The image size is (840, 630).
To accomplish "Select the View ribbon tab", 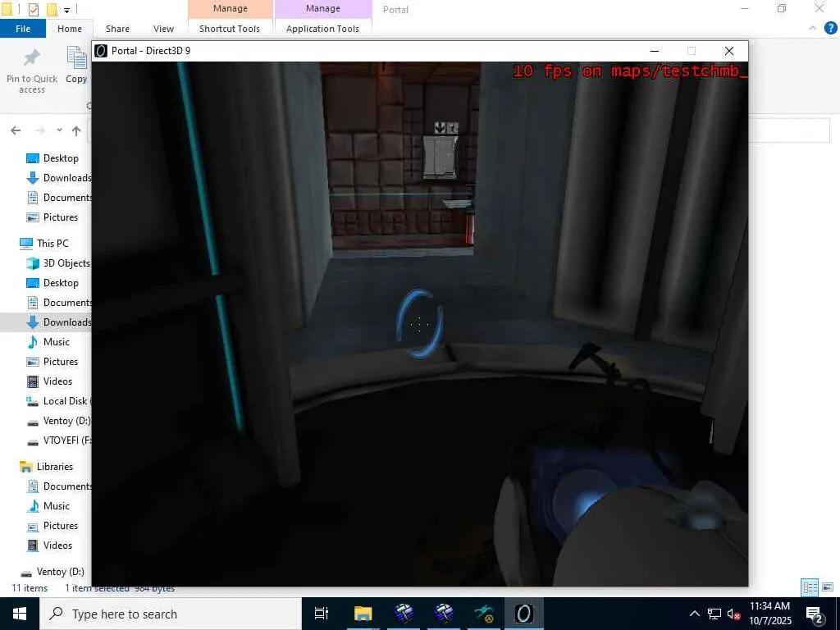I will [163, 29].
